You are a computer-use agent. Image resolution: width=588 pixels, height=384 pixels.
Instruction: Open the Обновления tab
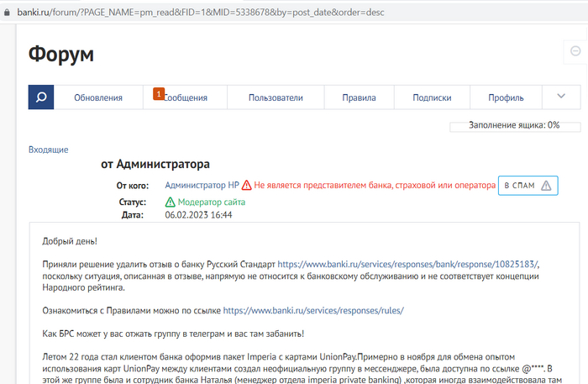point(98,97)
